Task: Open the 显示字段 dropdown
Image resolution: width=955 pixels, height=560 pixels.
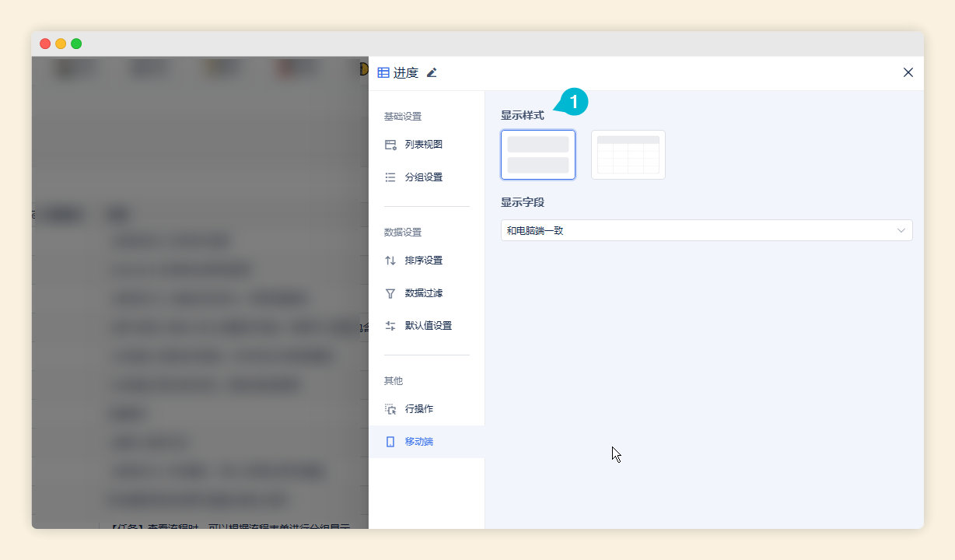Action: point(706,230)
